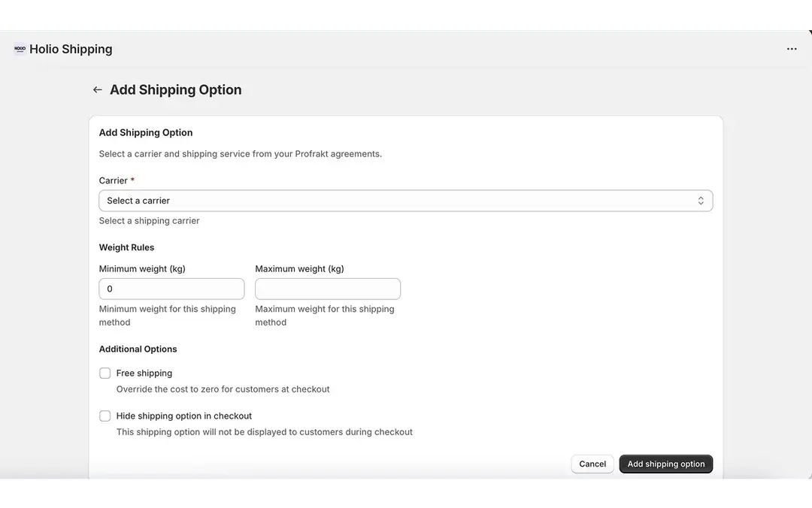The height and width of the screenshot is (508, 812).
Task: Click the back arrow beside Add Shipping Option
Action: pyautogui.click(x=97, y=89)
